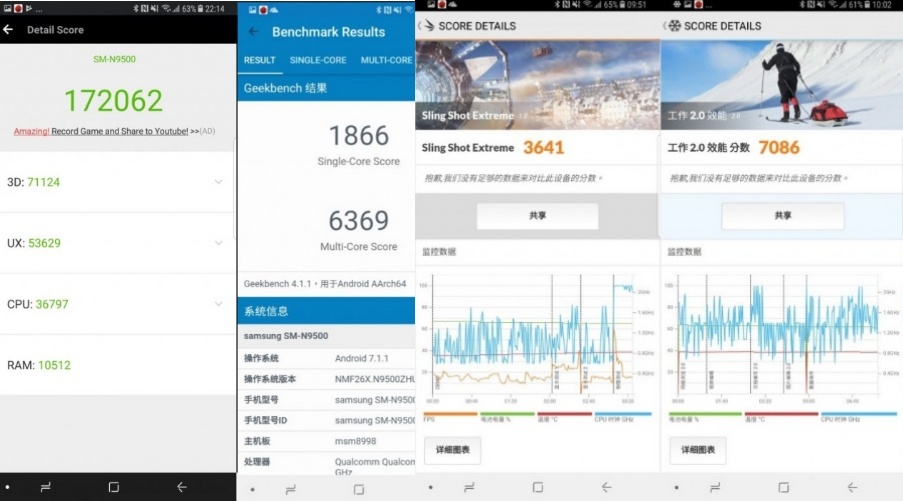Image resolution: width=903 pixels, height=501 pixels.
Task: Tap recents button in Geekbench navigation bar
Action: tap(291, 489)
